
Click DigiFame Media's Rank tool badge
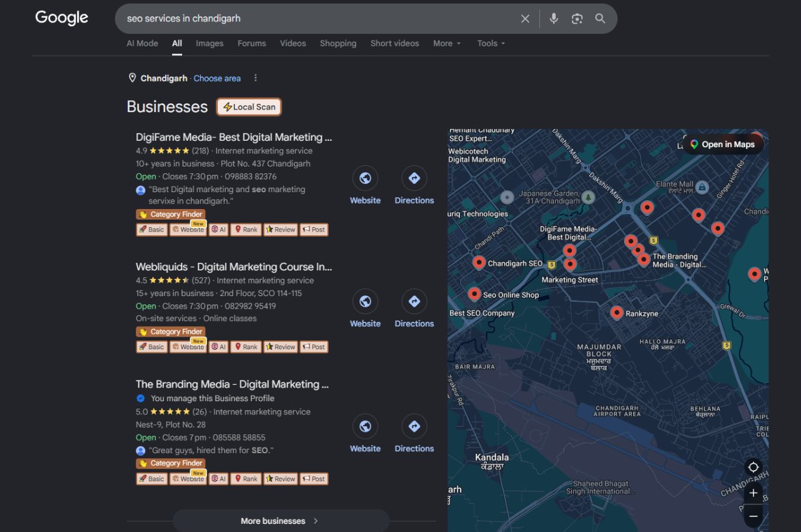(246, 230)
